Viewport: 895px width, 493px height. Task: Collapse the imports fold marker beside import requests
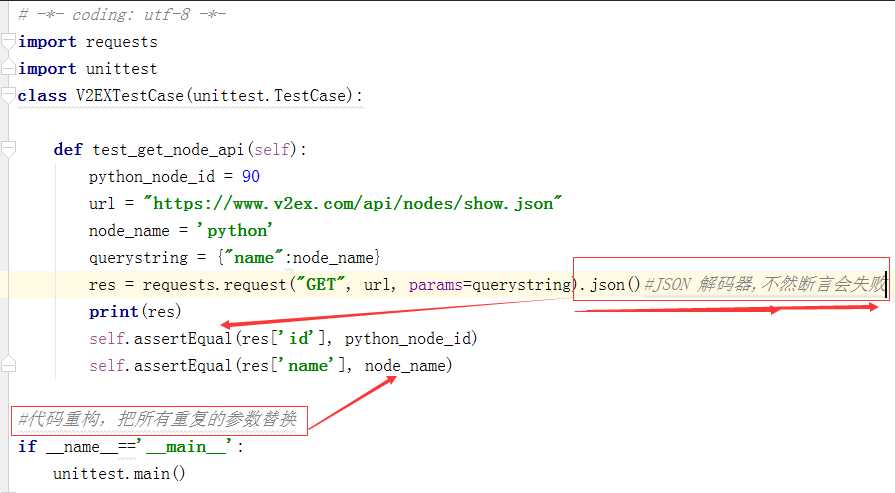pyautogui.click(x=8, y=42)
